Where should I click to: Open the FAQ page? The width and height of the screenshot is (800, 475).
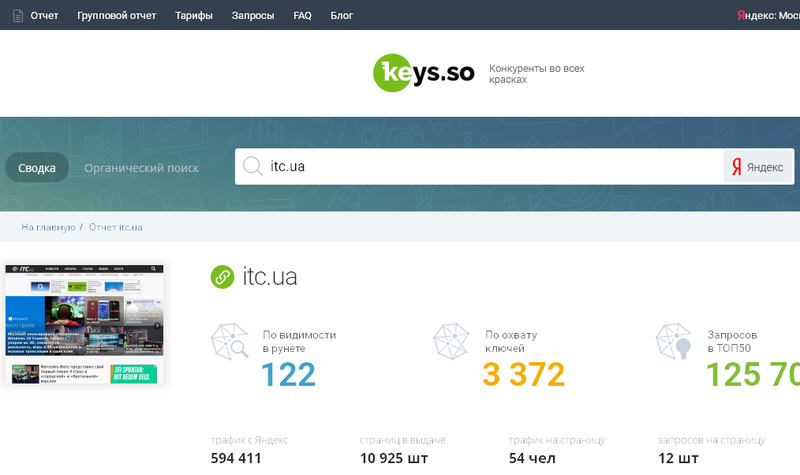303,16
